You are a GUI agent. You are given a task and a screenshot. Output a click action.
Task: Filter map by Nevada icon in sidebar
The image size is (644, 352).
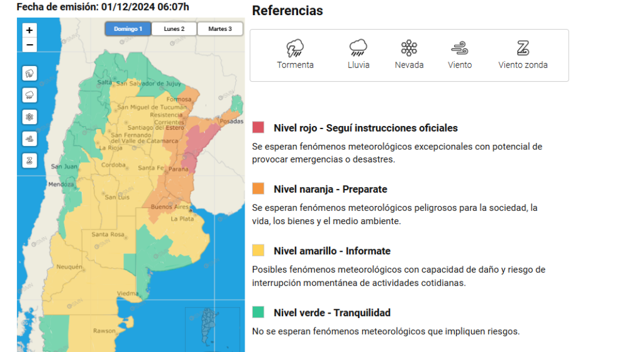pyautogui.click(x=30, y=117)
